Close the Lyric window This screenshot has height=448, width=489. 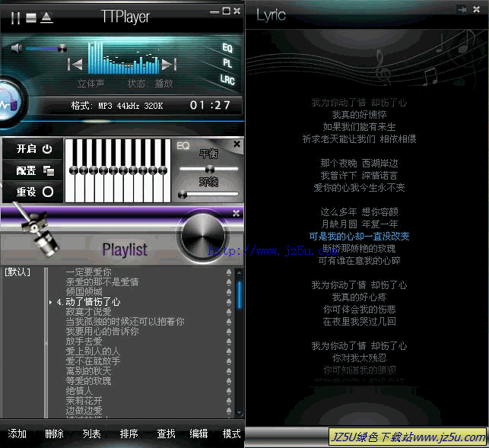(476, 10)
